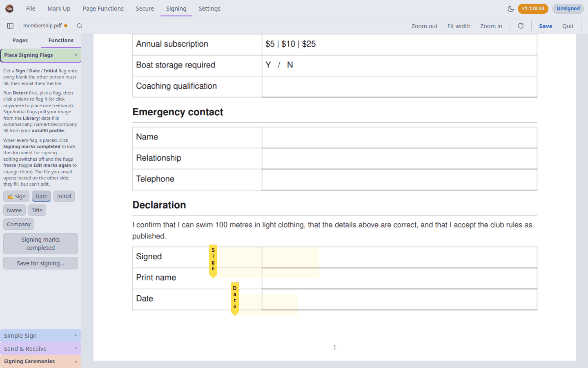The image size is (588, 368).
Task: Switch to the Pages tab
Action: (20, 40)
